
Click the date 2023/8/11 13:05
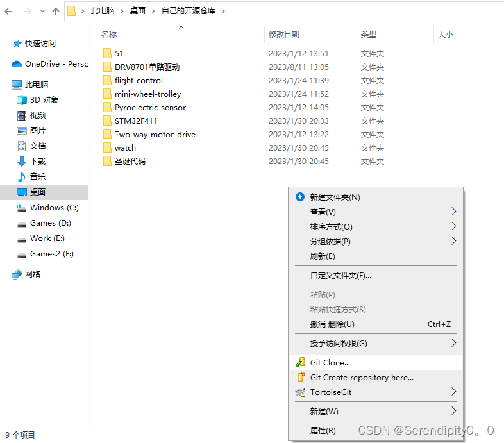[299, 67]
